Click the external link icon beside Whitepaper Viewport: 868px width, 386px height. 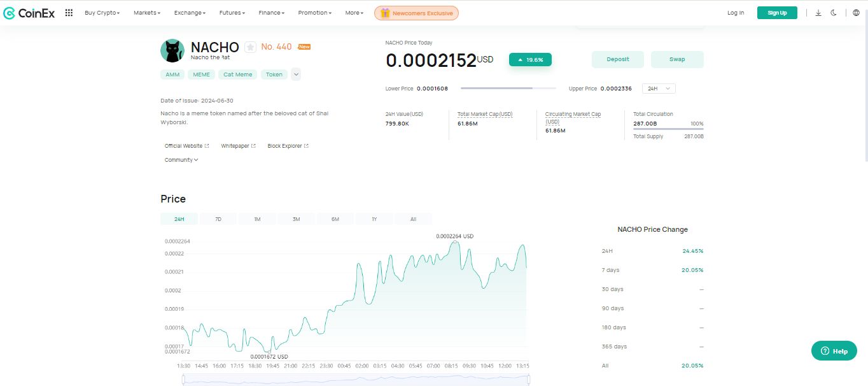(x=253, y=146)
